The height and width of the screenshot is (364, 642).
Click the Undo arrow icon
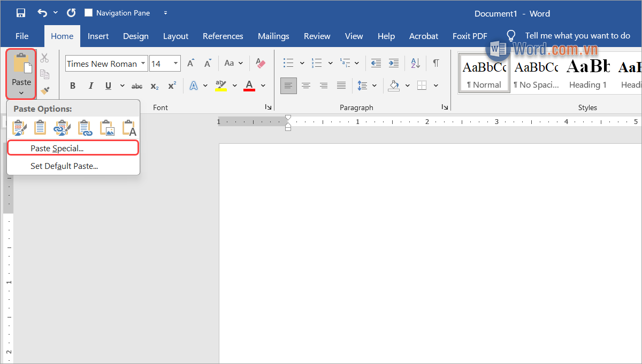click(42, 13)
